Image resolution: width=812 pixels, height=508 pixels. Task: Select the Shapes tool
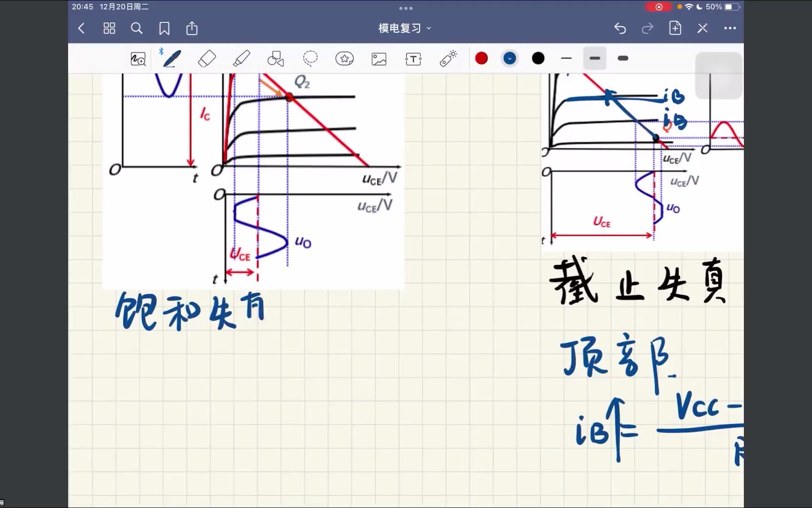276,59
